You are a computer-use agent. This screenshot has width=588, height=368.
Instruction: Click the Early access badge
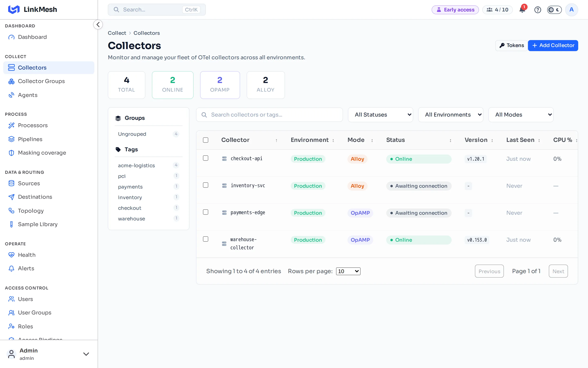(455, 10)
